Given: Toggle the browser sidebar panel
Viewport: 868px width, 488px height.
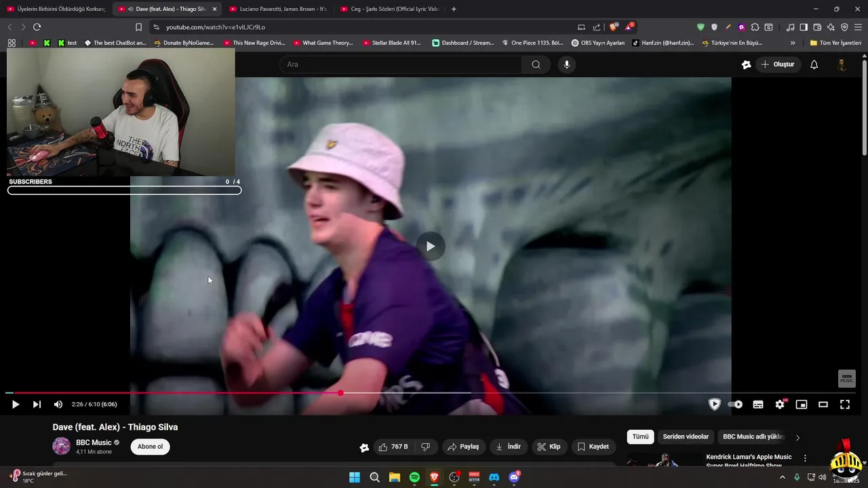Looking at the screenshot, I should coord(804,27).
